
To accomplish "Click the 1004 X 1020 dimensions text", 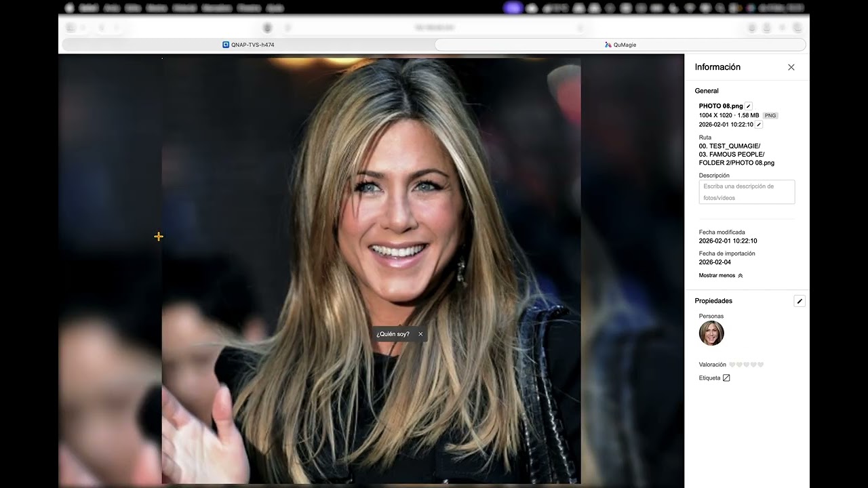I will click(715, 115).
